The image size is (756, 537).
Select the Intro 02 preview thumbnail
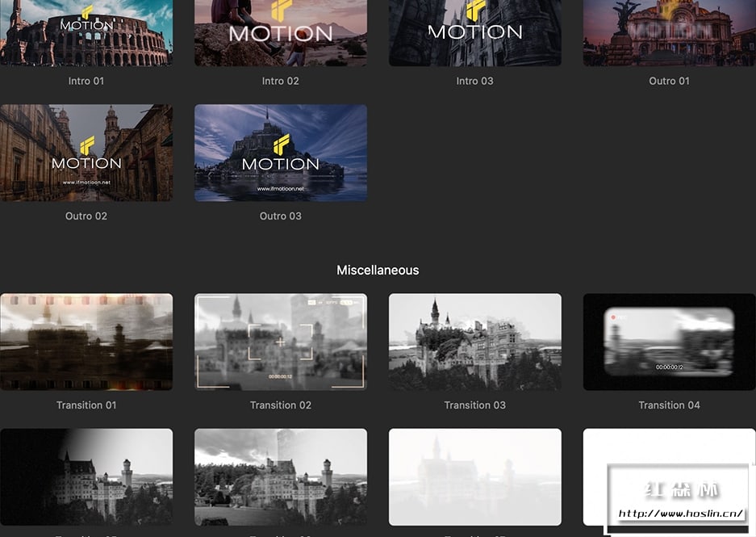281,33
